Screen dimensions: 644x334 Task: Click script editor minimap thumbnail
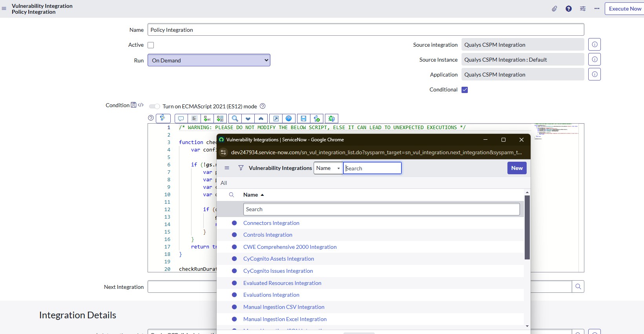556,132
